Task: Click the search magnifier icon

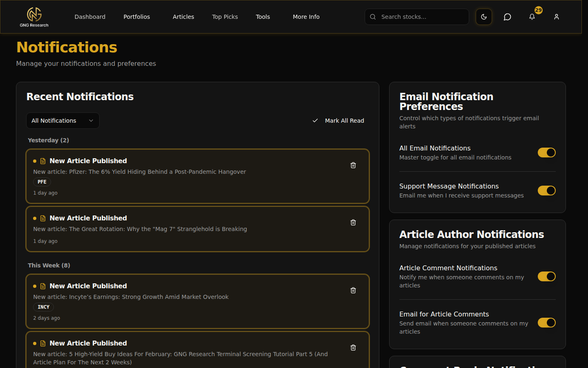Action: [x=373, y=17]
